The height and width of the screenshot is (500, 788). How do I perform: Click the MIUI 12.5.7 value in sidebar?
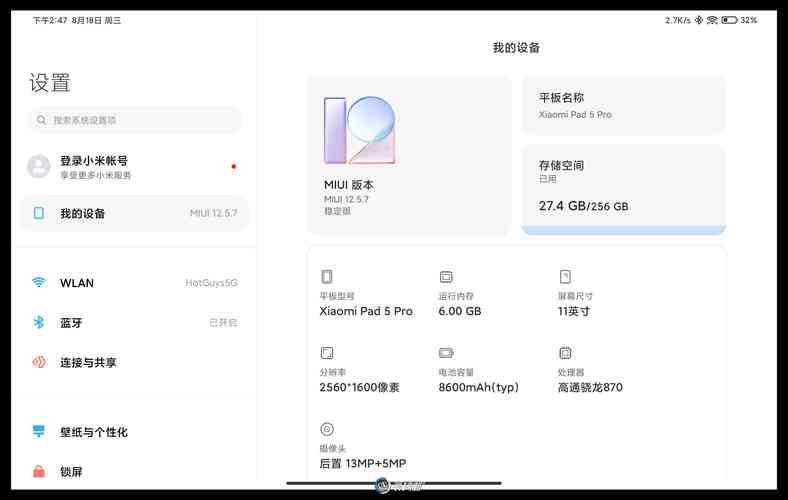[x=214, y=213]
